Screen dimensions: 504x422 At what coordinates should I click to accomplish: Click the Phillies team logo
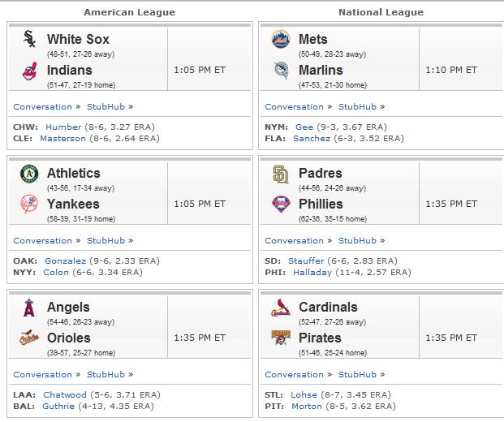point(281,204)
